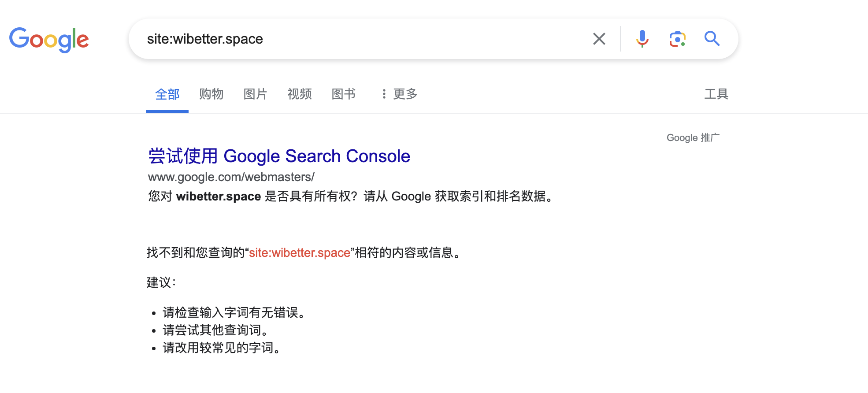This screenshot has height=393, width=868.
Task: Switch to the 图片 tab
Action: pos(256,94)
